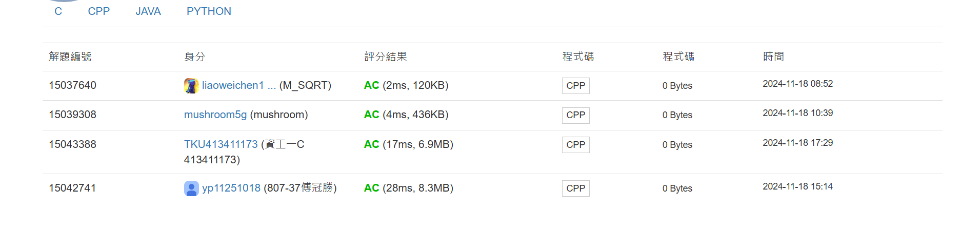View CPP code for mushroom5g's submission

click(575, 115)
